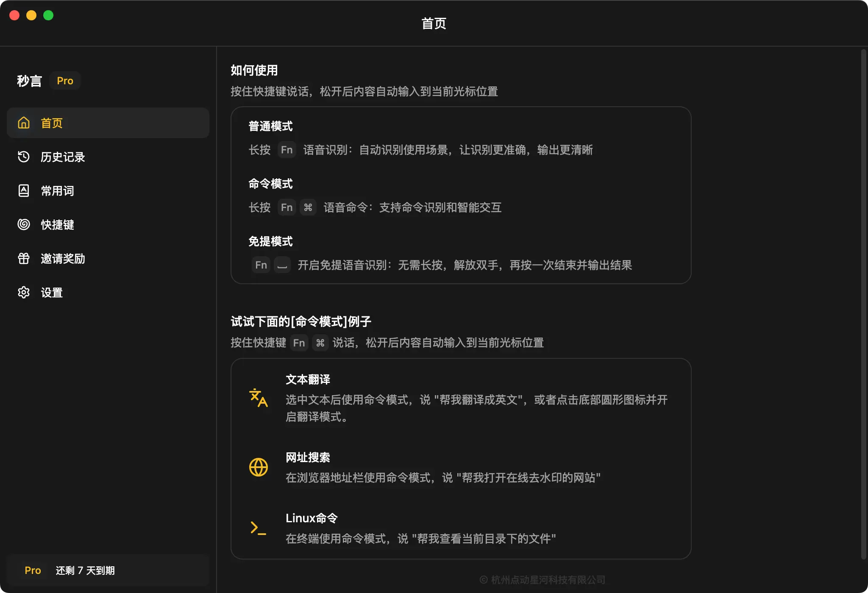Open the 历史记录 page from sidebar
The image size is (868, 593).
(63, 157)
